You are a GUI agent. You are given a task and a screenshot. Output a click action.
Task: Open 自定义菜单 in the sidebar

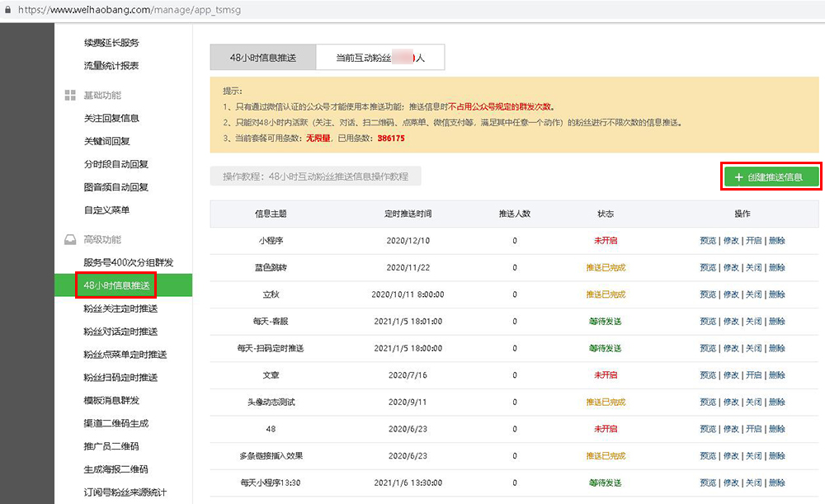coord(106,210)
